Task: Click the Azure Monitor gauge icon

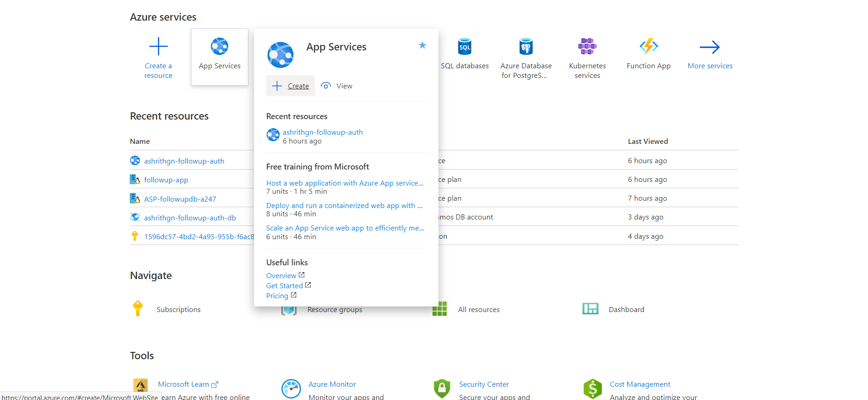Action: (x=291, y=389)
